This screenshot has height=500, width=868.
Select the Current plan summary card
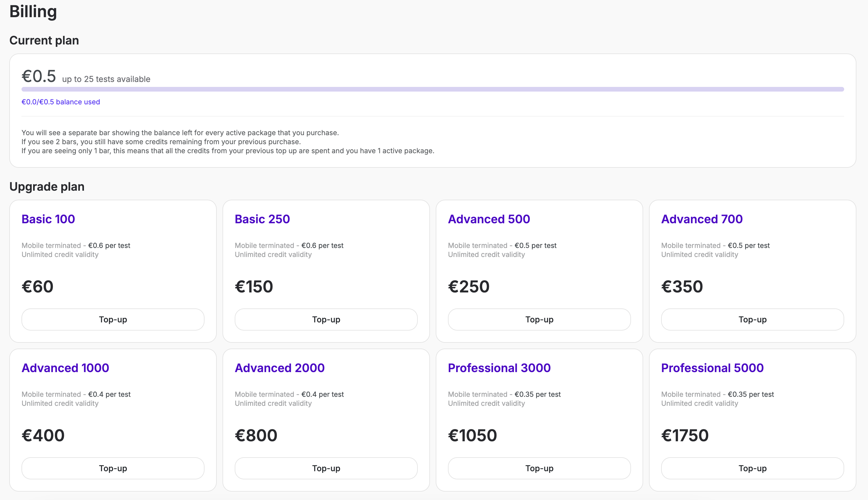434,110
